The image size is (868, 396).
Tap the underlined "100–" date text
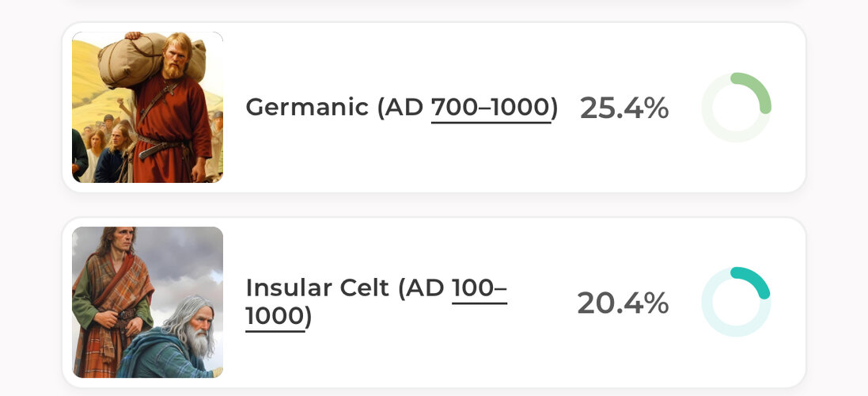coord(479,288)
